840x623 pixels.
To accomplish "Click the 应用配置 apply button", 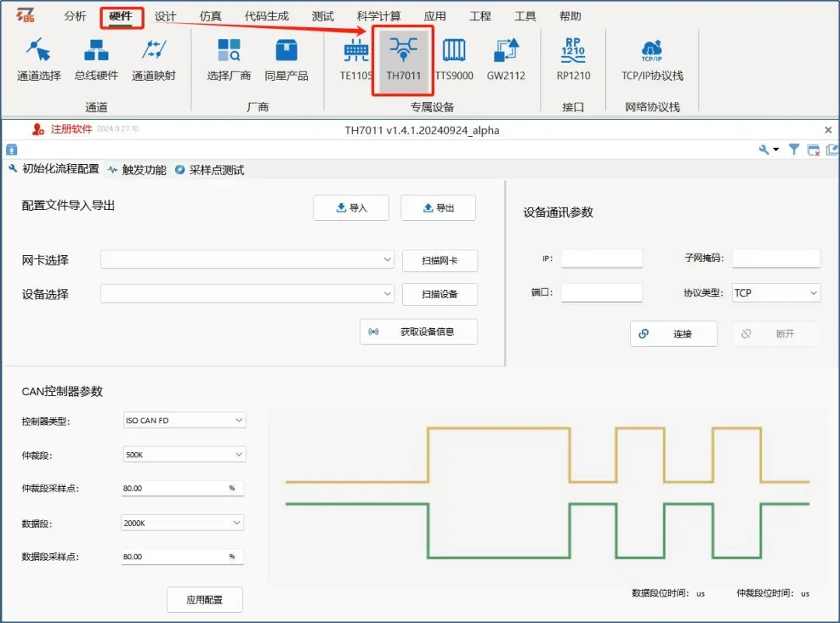I will (205, 600).
